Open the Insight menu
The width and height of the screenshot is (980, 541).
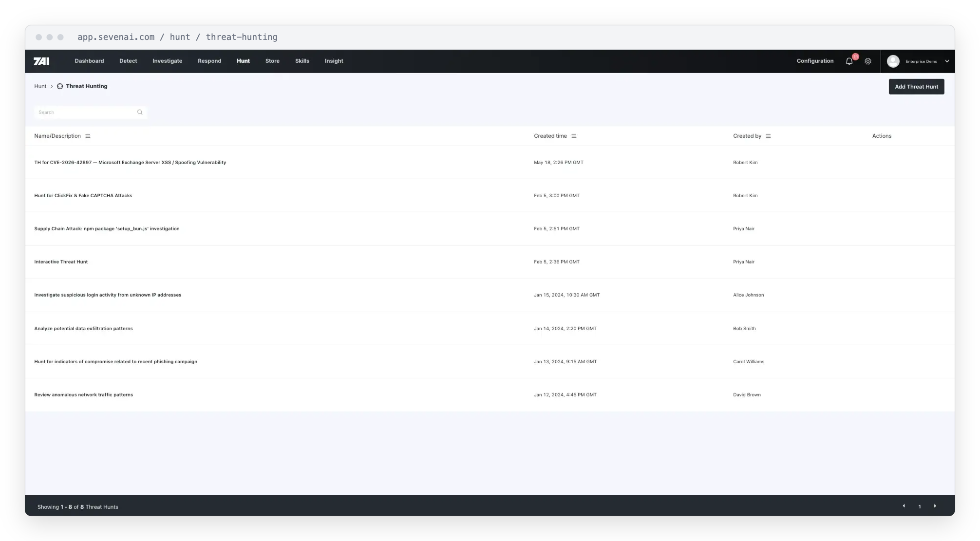pyautogui.click(x=334, y=61)
